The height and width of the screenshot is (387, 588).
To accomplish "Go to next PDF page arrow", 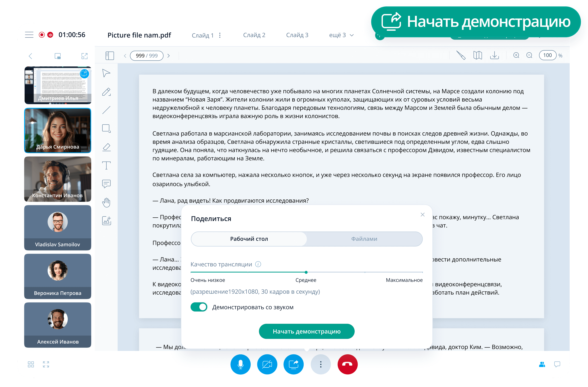I will 169,56.
